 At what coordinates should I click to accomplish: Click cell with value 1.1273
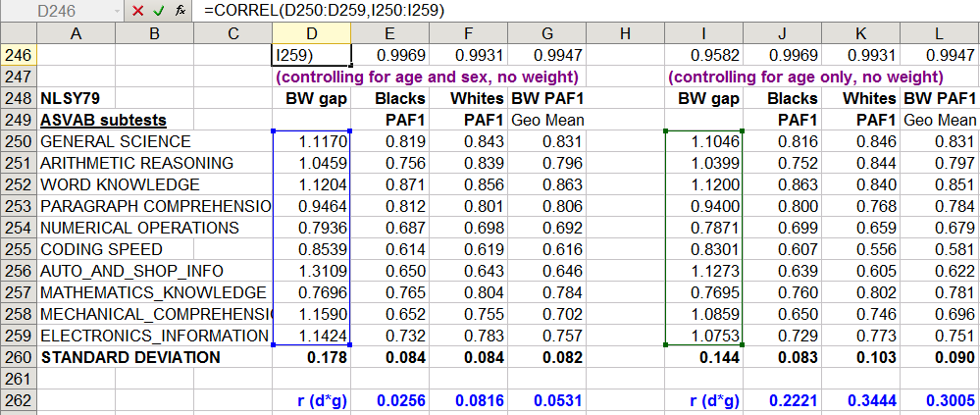point(703,271)
